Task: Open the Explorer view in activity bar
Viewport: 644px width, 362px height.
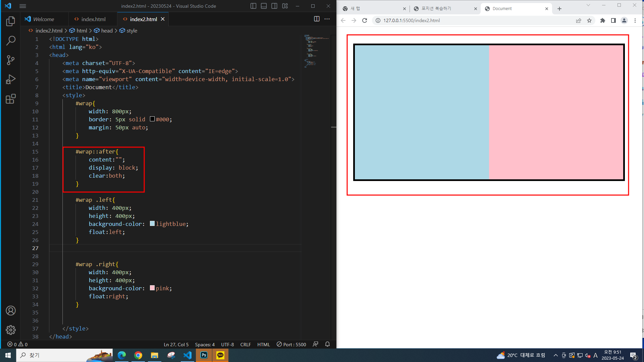Action: pyautogui.click(x=11, y=21)
